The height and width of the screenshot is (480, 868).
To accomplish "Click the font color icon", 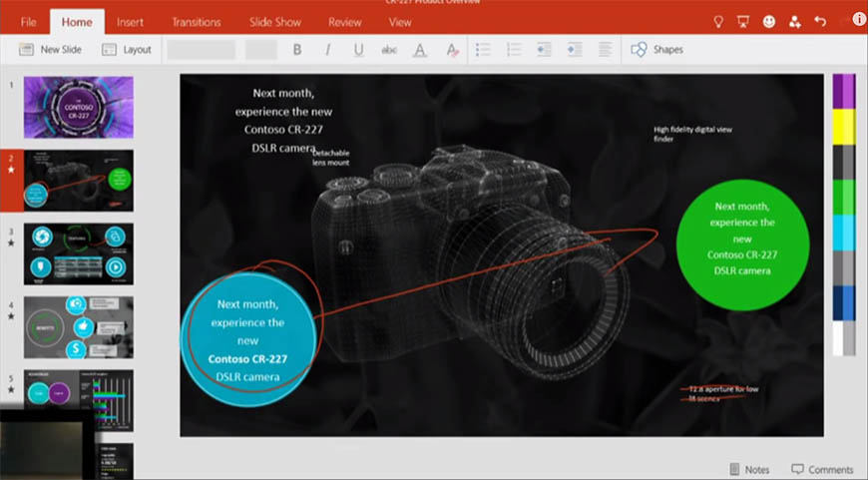I will (x=420, y=50).
